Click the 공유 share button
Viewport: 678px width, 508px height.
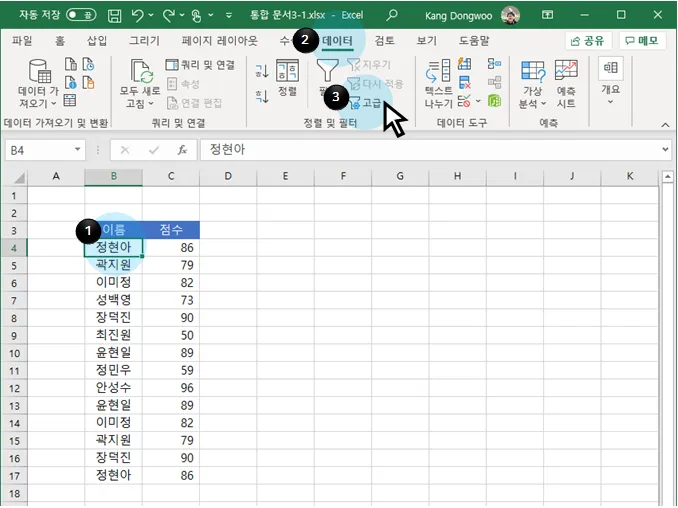[x=588, y=41]
